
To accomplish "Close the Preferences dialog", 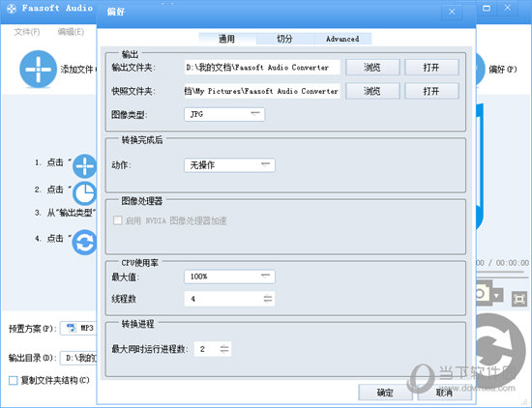I will [x=452, y=12].
